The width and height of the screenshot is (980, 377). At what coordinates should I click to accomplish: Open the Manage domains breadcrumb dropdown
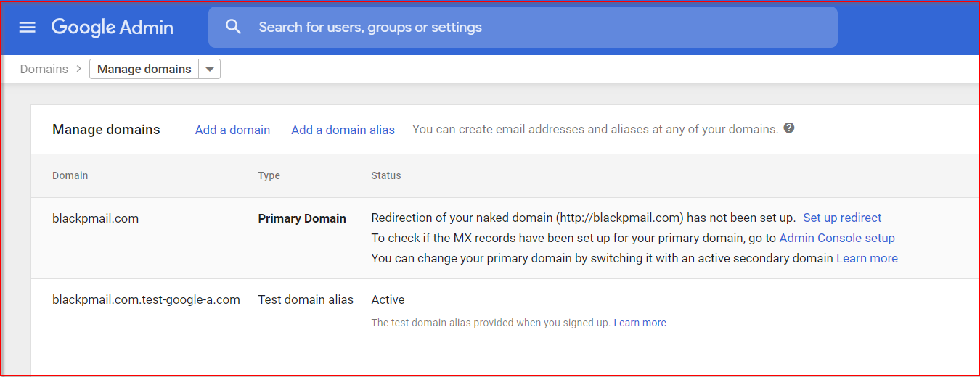(144, 69)
